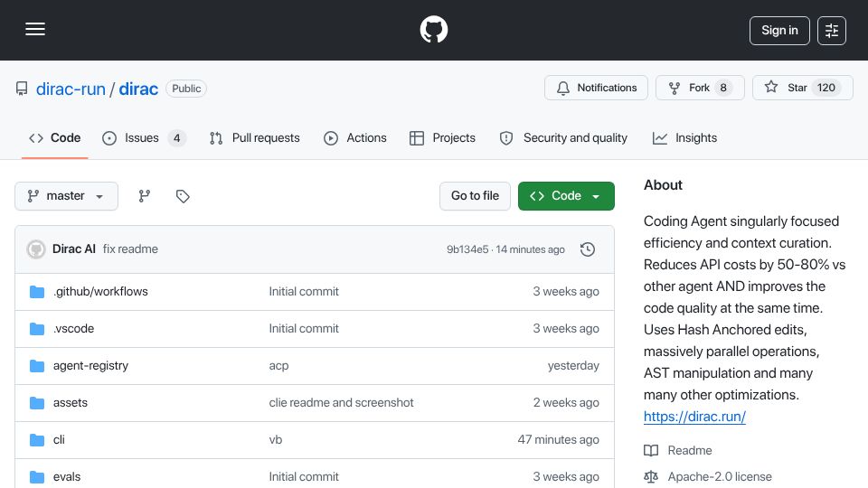Screen dimensions: 868x488
Task: Click the fork count 8
Action: (723, 88)
